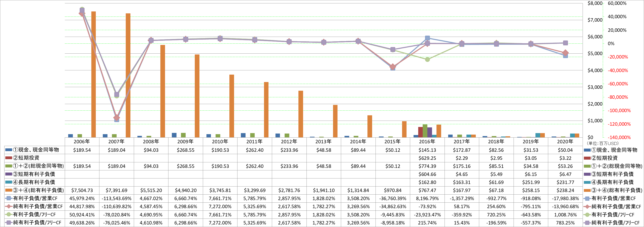Click the blue square marker at 2016年 peak
This screenshot has width=644, height=227.
click(x=427, y=38)
